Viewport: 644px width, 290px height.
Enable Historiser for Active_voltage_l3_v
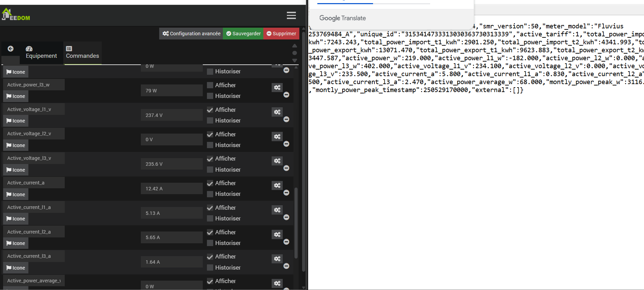pos(210,170)
